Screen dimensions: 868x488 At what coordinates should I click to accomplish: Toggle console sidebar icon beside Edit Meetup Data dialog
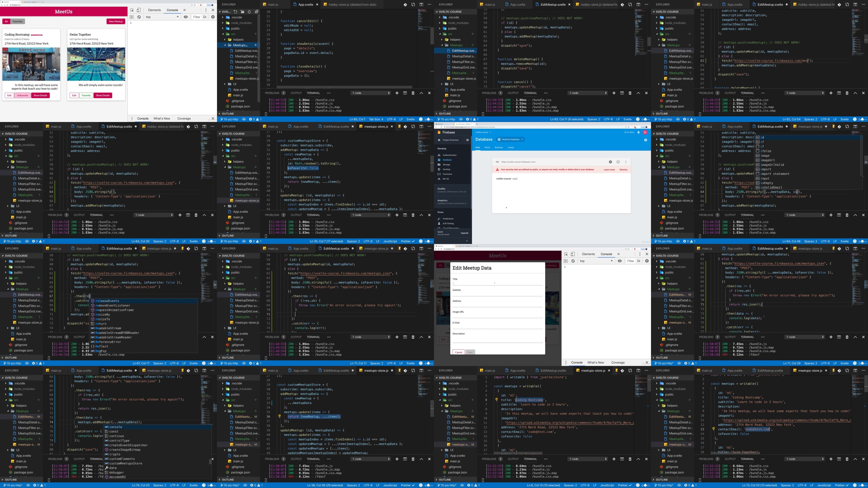(566, 261)
